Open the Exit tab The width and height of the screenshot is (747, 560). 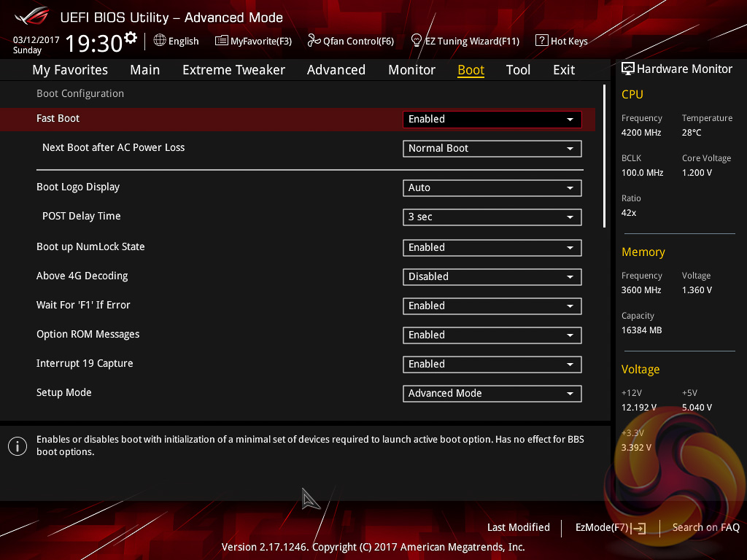pyautogui.click(x=564, y=70)
